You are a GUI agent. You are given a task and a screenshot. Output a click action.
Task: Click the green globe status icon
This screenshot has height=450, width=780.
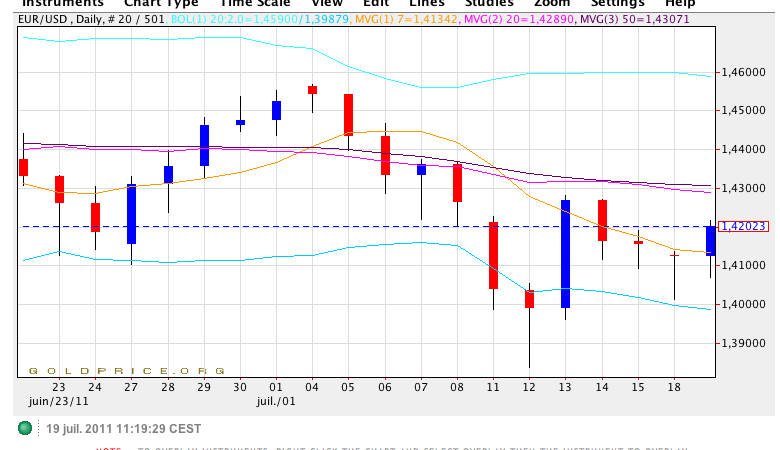(x=25, y=428)
